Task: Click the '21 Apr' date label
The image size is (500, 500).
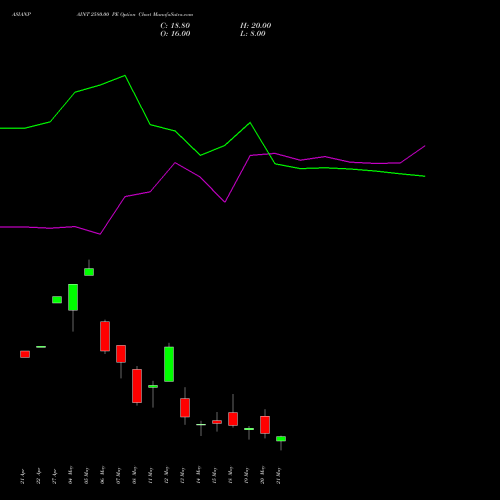Action: tap(22, 476)
